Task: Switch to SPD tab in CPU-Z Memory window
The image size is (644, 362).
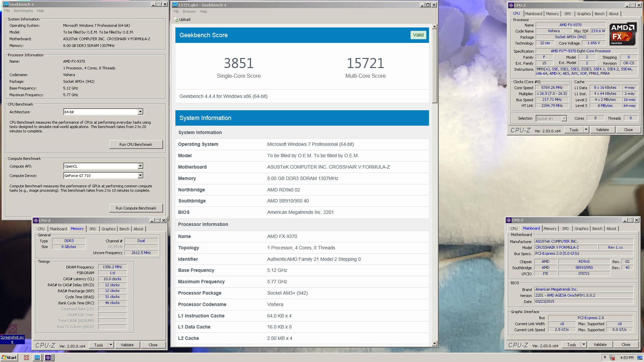Action: click(x=92, y=229)
